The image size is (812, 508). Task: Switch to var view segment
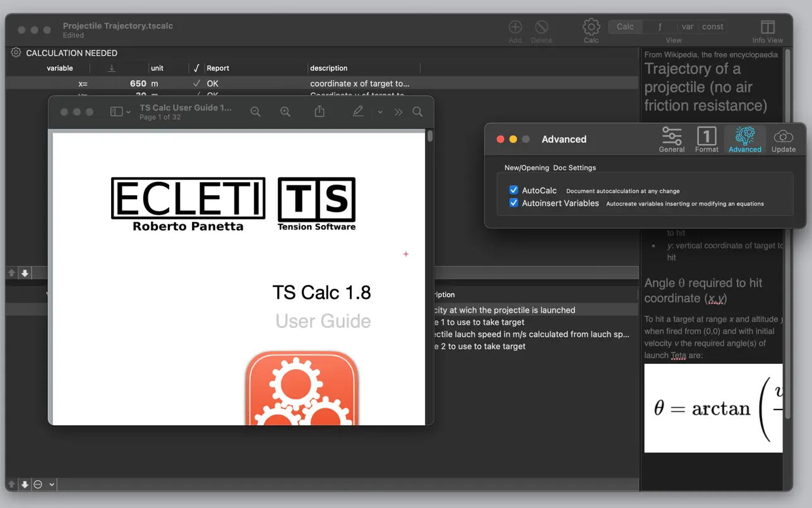[688, 27]
